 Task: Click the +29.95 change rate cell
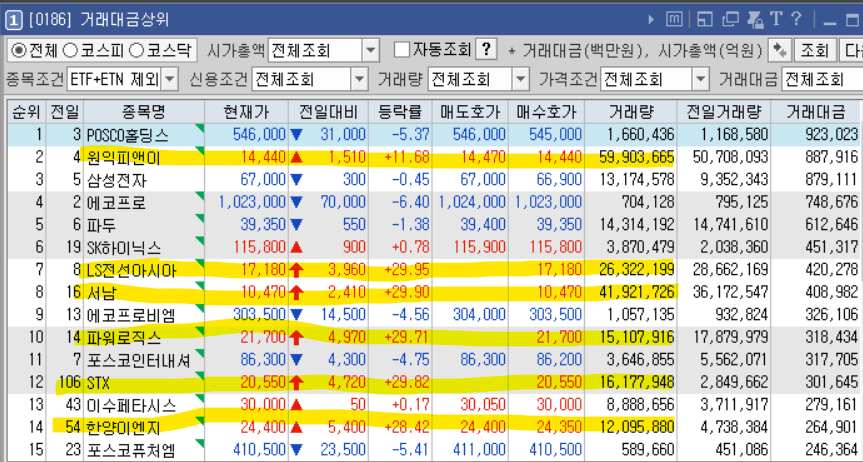[407, 270]
